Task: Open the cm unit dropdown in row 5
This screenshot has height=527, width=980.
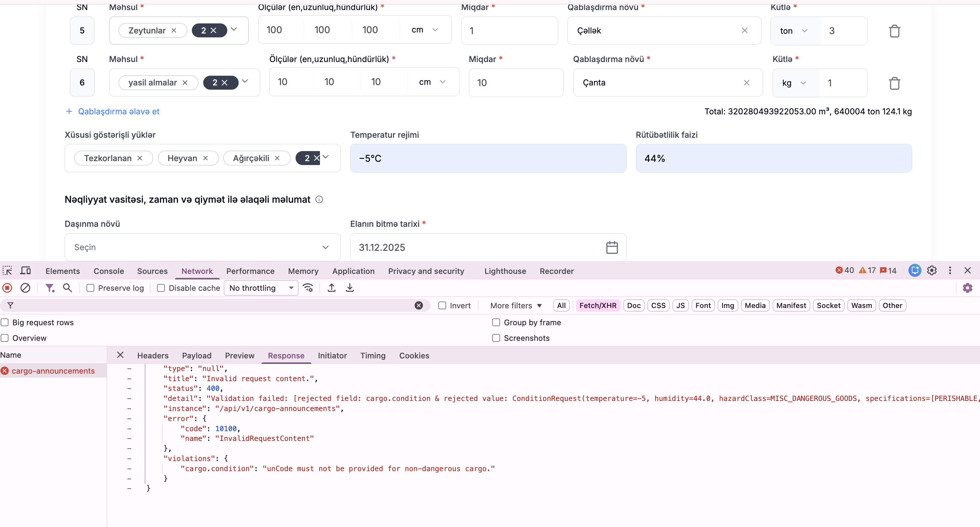Action: click(x=425, y=30)
